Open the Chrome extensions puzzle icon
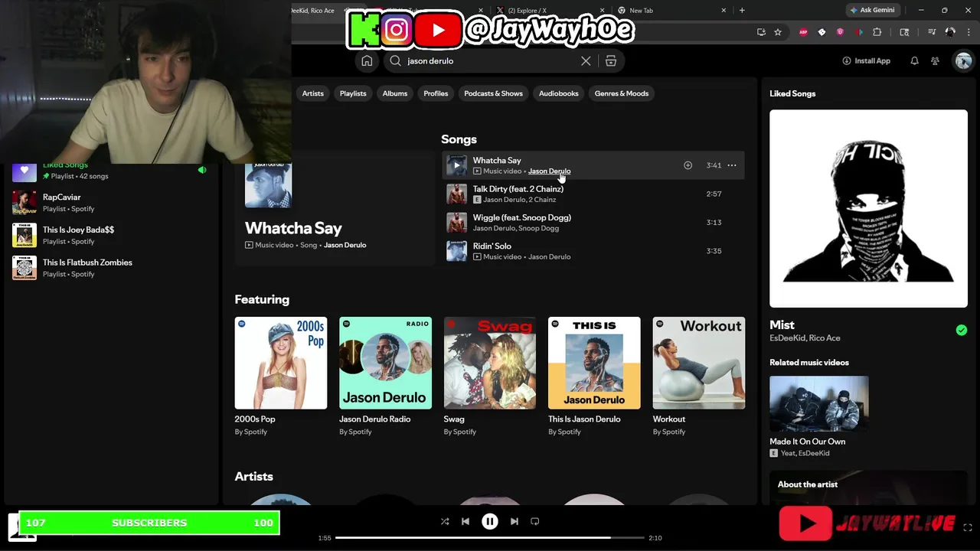This screenshot has width=980, height=551. click(877, 32)
